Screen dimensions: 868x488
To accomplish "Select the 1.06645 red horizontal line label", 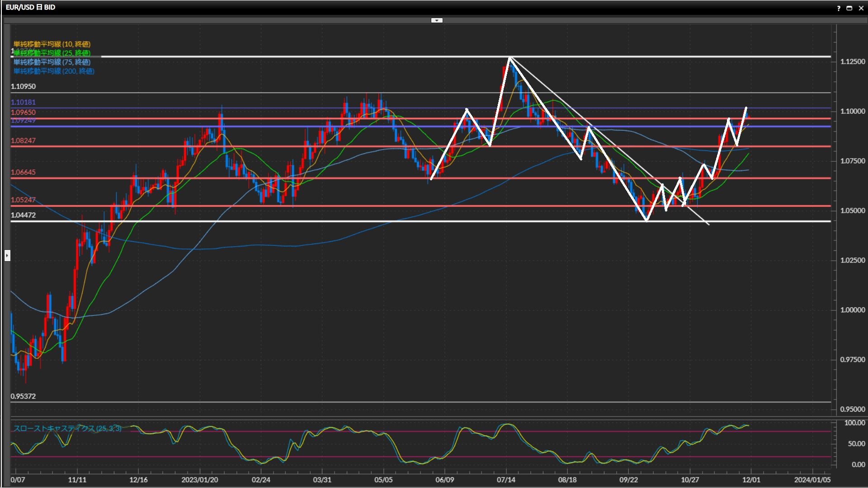I will click(x=23, y=172).
